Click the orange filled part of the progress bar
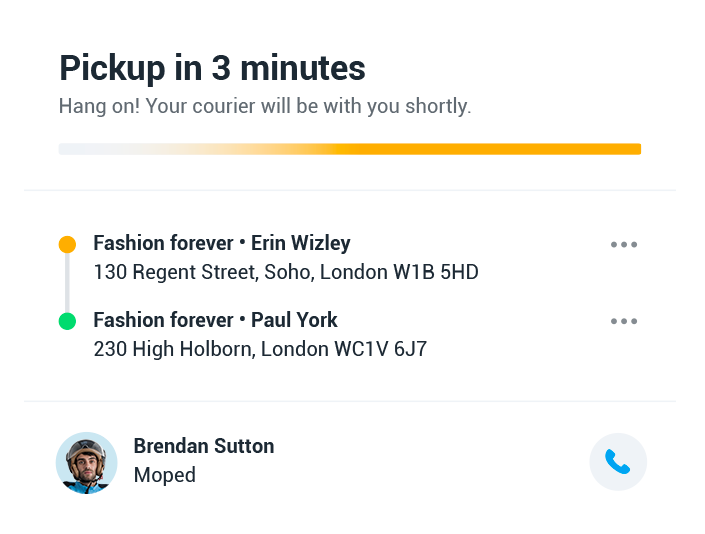Screen dimensions: 705x534 (500, 149)
